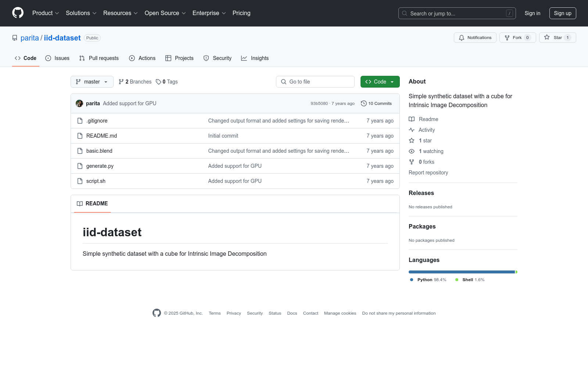588x368 pixels.
Task: Click the Python language bar segment
Action: coord(462,272)
